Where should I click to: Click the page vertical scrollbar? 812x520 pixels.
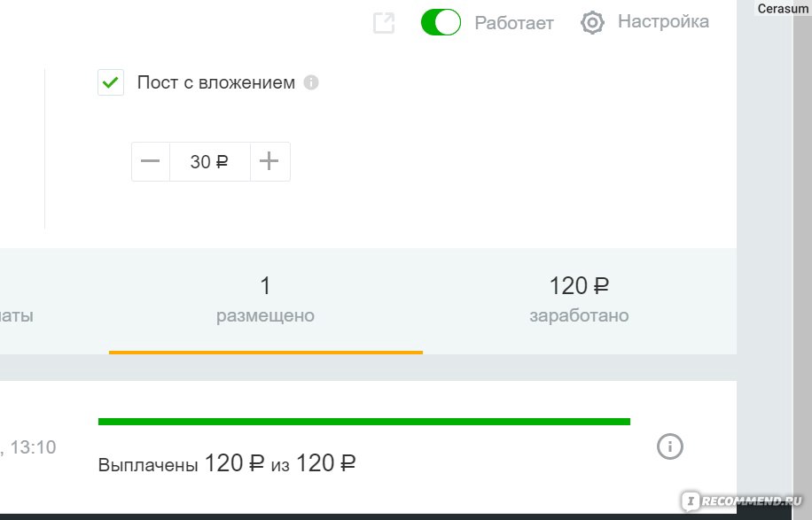[x=801, y=259]
